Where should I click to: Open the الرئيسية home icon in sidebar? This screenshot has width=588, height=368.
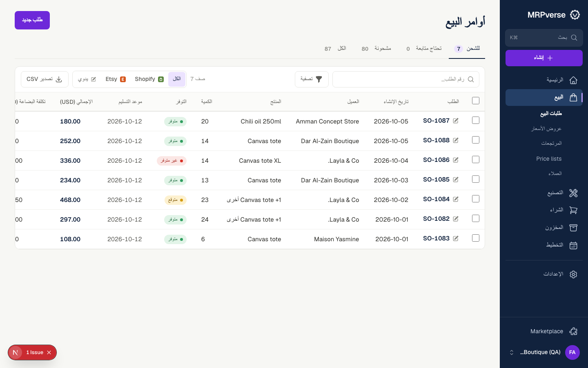(573, 80)
